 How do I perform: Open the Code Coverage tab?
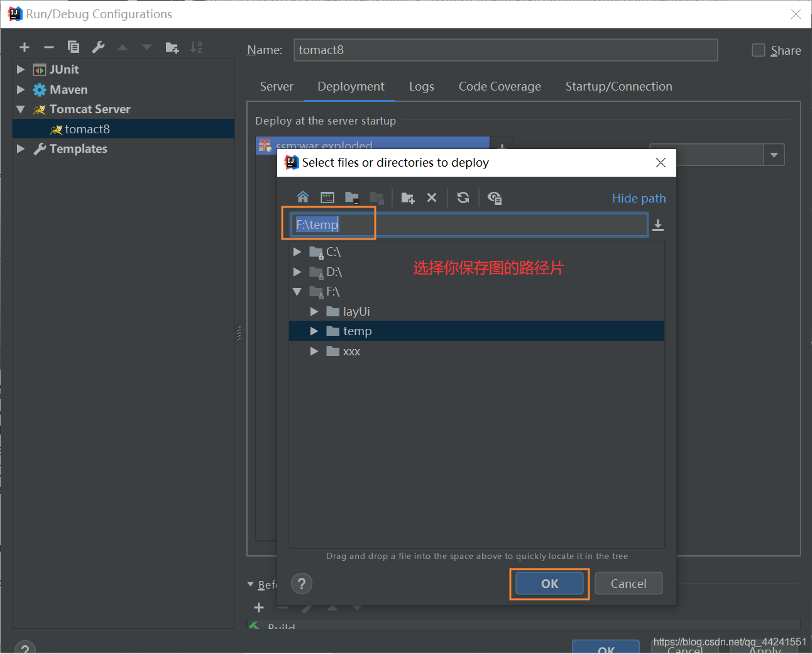pos(500,87)
